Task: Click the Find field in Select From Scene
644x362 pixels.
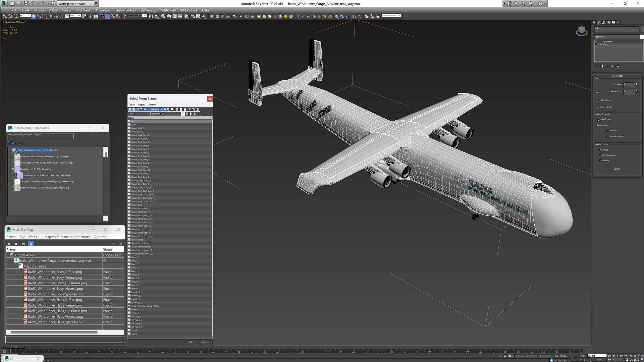Action: point(142,114)
